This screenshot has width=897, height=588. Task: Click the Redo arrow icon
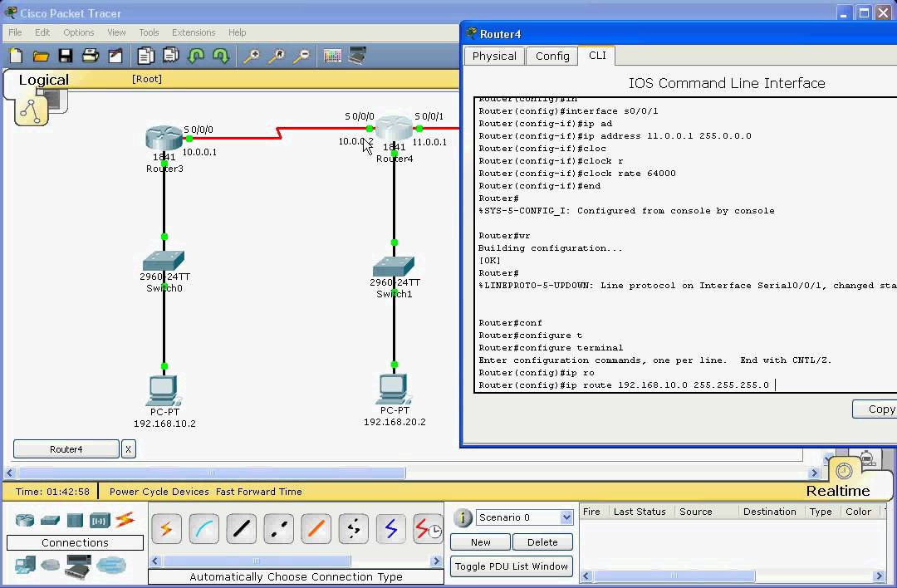pyautogui.click(x=221, y=56)
